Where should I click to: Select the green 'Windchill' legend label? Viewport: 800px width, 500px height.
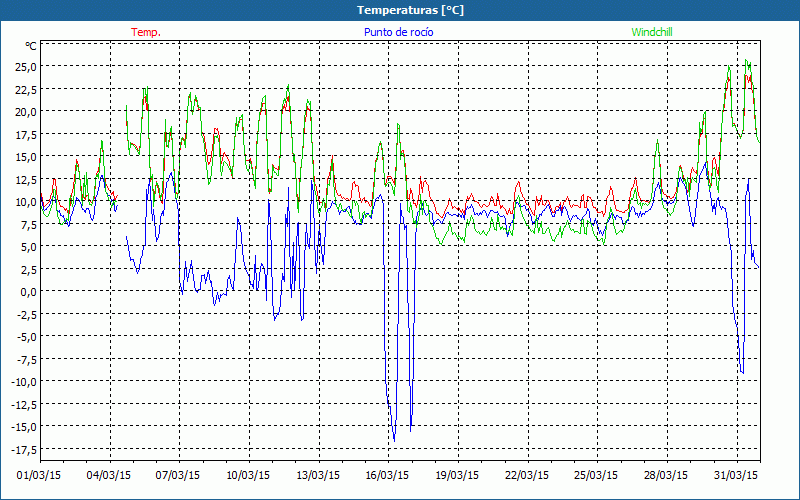coord(652,32)
